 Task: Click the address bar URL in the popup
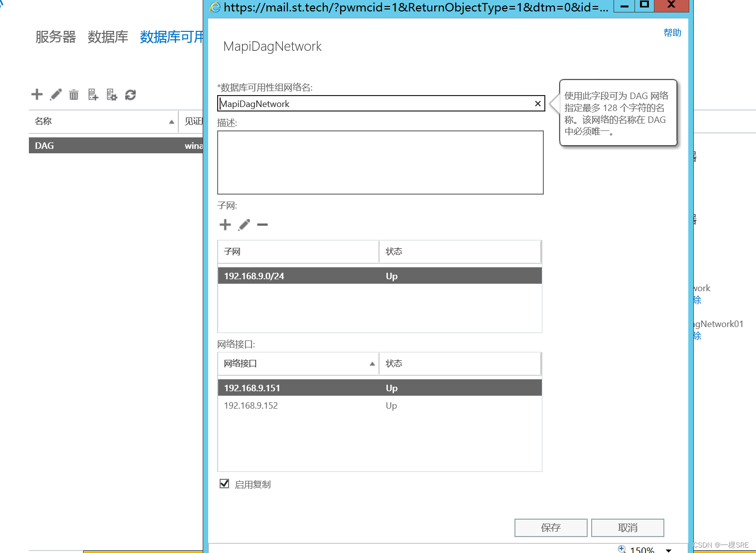tap(416, 7)
